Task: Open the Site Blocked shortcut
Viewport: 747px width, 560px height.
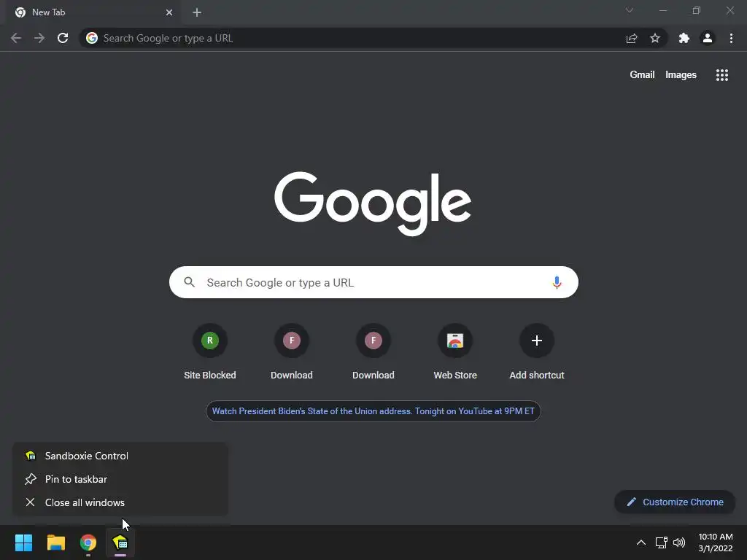Action: 209,351
